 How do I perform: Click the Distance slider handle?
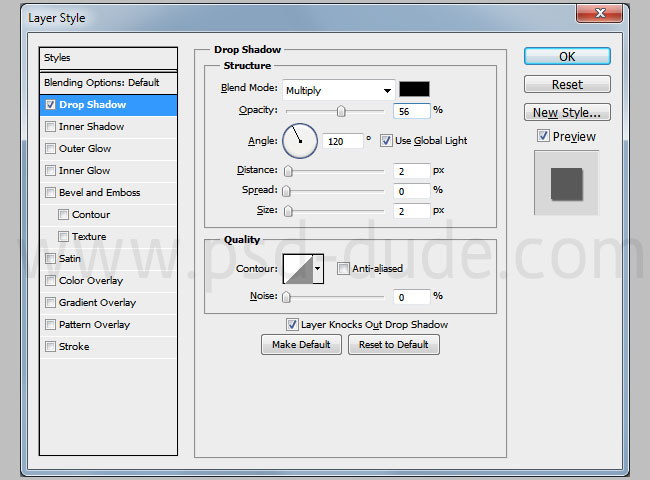point(288,171)
